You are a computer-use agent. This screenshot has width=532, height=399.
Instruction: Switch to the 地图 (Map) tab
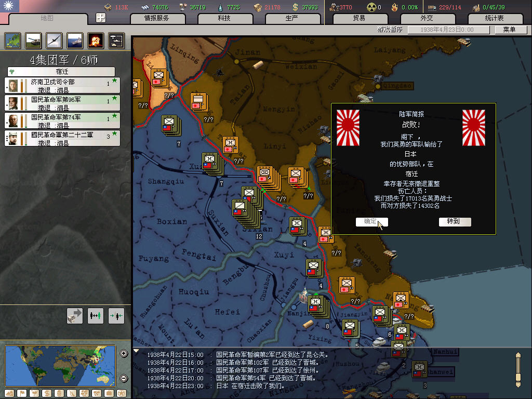coord(47,18)
